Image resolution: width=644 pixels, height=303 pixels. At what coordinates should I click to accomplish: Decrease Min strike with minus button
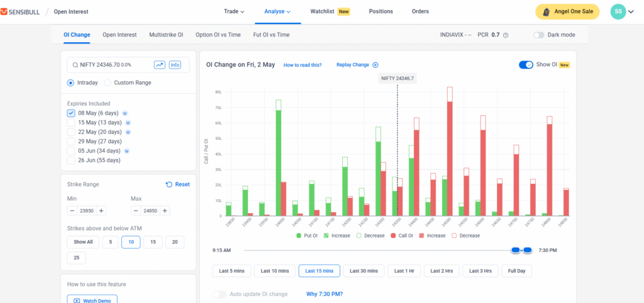(x=73, y=210)
